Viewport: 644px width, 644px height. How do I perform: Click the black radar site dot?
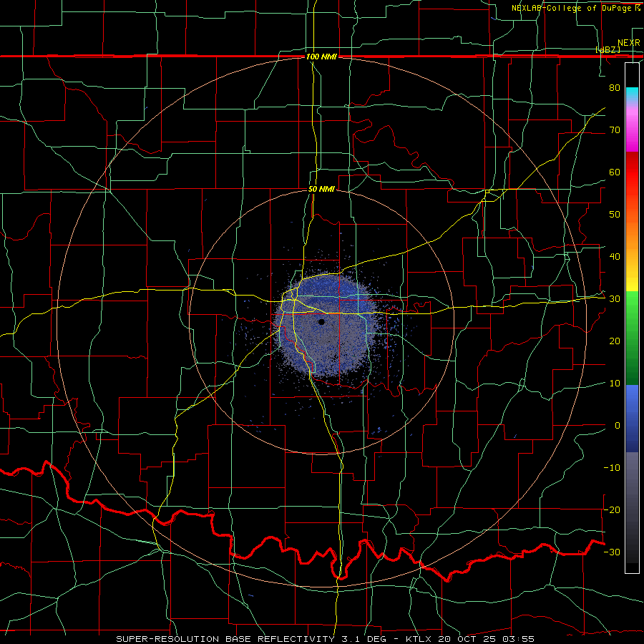[x=321, y=322]
